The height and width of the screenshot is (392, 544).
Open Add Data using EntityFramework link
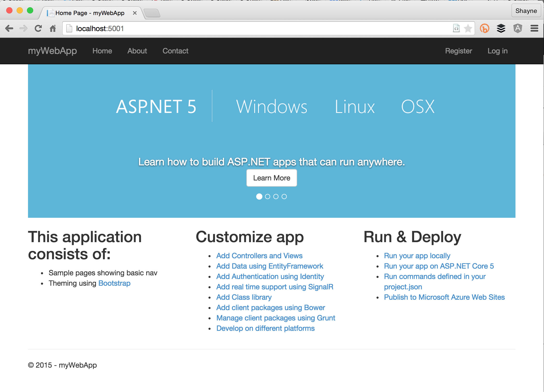coord(270,266)
